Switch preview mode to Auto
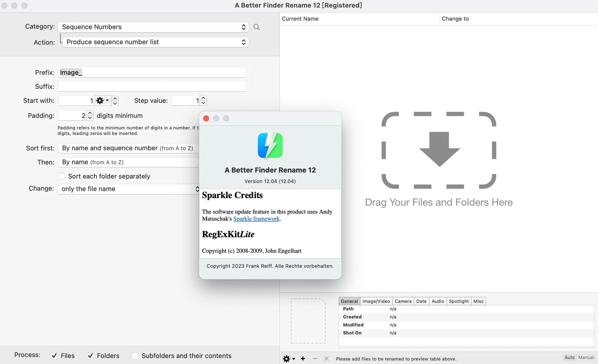 click(569, 357)
